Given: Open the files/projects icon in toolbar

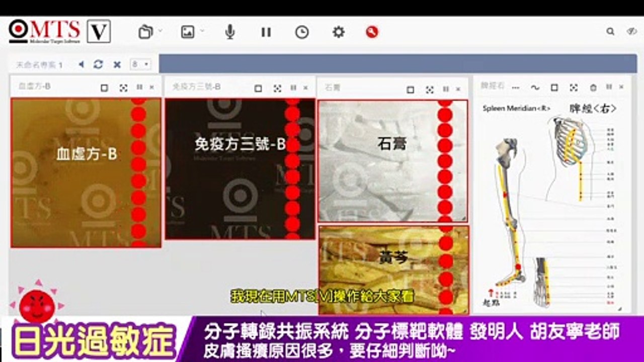Looking at the screenshot, I should pyautogui.click(x=145, y=32).
